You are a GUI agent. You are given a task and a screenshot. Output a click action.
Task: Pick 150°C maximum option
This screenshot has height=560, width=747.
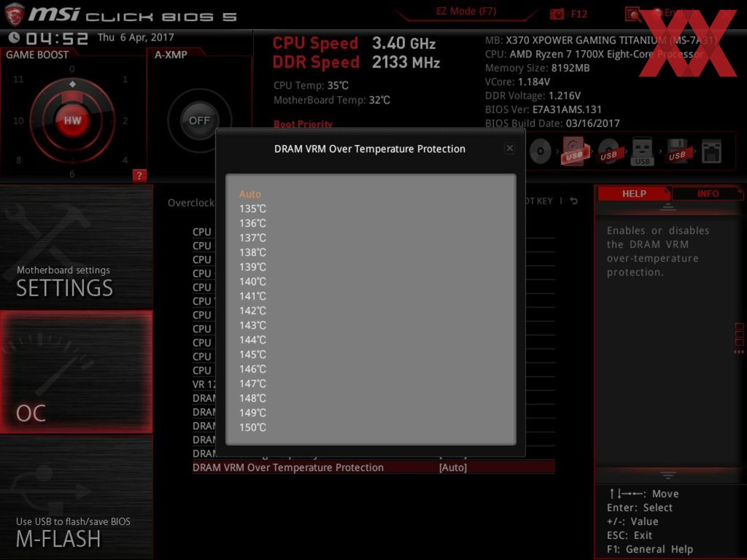coord(253,427)
